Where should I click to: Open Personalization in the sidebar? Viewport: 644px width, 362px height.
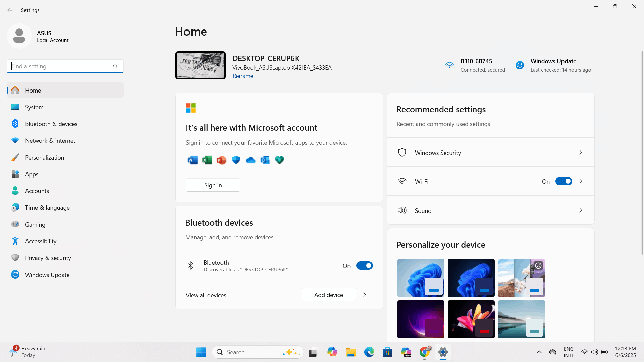[x=45, y=158]
